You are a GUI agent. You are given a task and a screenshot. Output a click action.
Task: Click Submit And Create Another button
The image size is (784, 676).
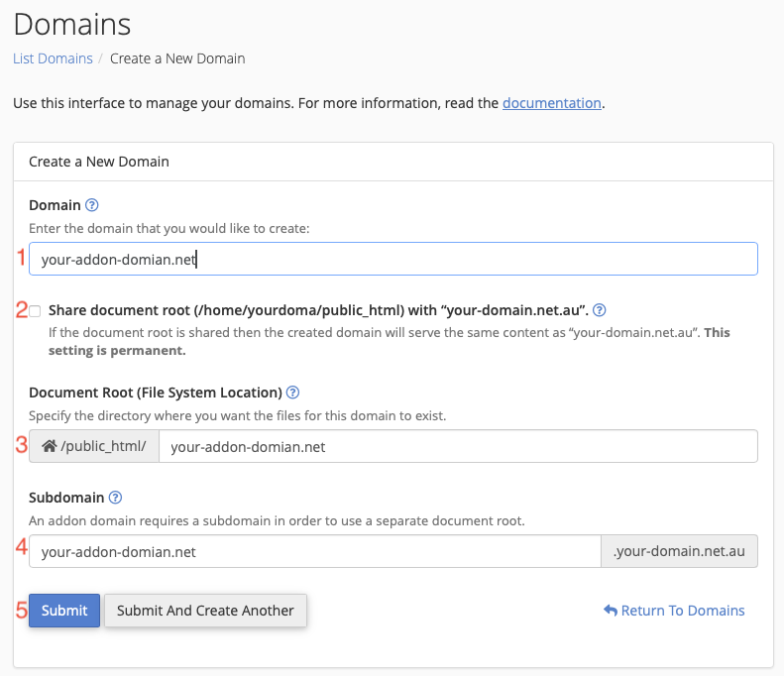tap(205, 611)
